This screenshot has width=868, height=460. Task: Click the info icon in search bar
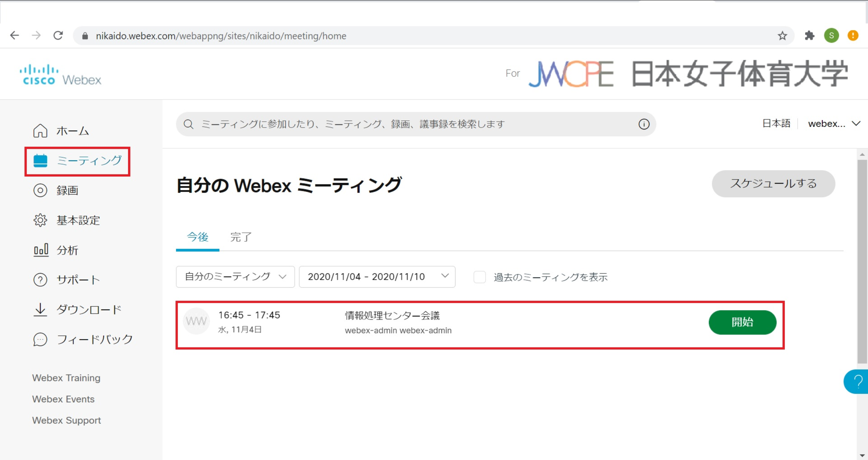tap(644, 124)
